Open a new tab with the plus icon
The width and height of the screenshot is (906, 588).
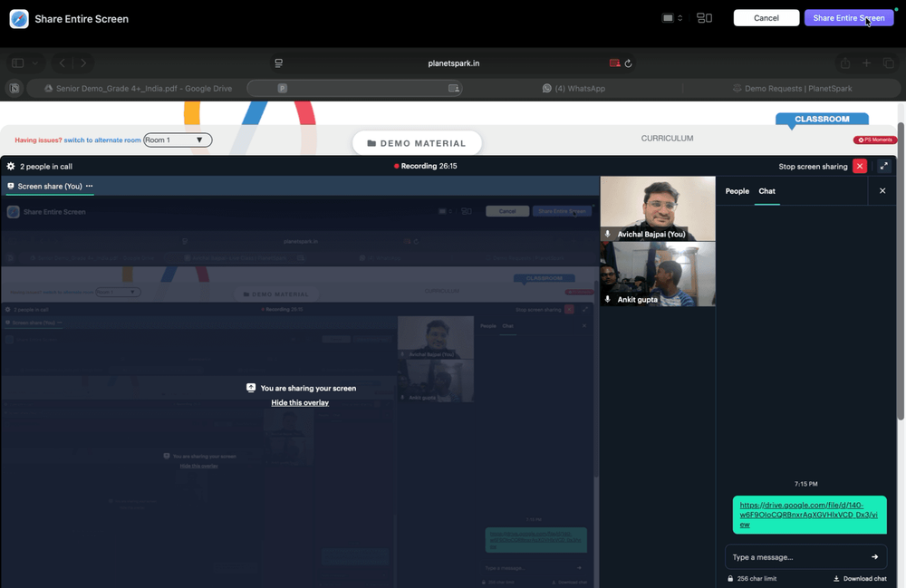[x=867, y=63]
